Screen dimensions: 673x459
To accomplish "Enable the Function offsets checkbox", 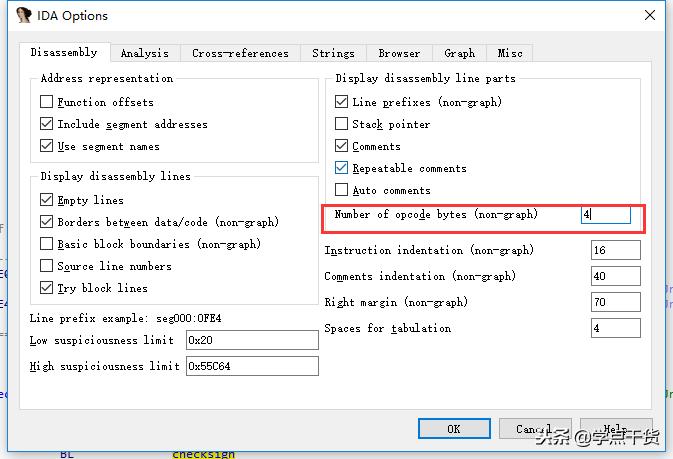I will point(46,102).
